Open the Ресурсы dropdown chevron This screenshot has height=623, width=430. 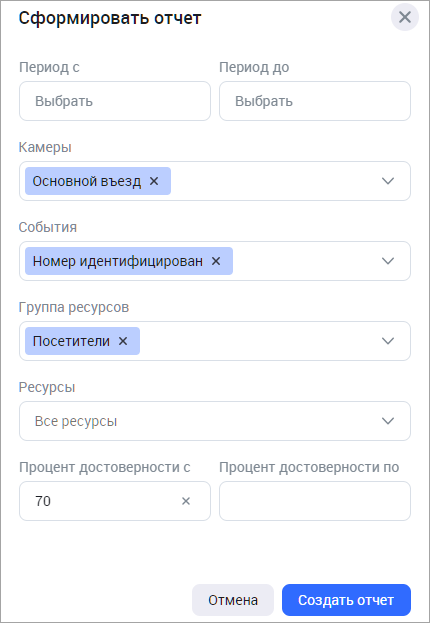click(x=388, y=421)
